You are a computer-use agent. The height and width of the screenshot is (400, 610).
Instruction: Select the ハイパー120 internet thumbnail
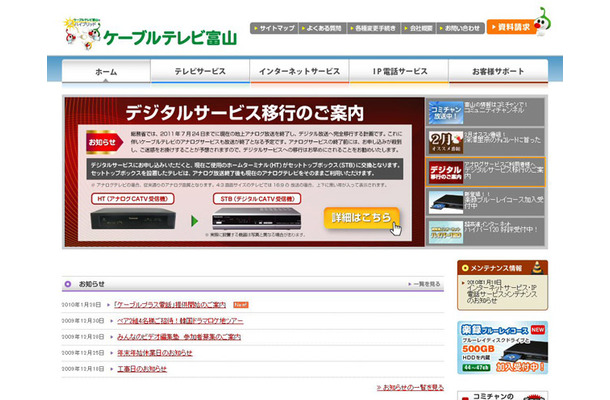446,232
